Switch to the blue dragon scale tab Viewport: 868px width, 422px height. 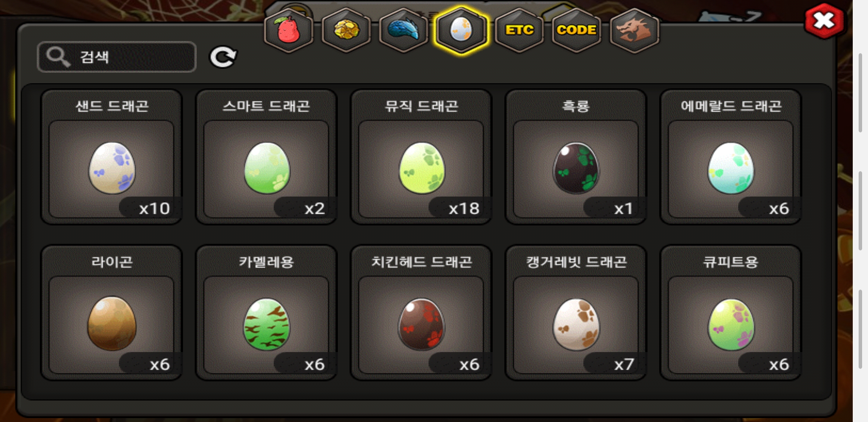coord(404,30)
